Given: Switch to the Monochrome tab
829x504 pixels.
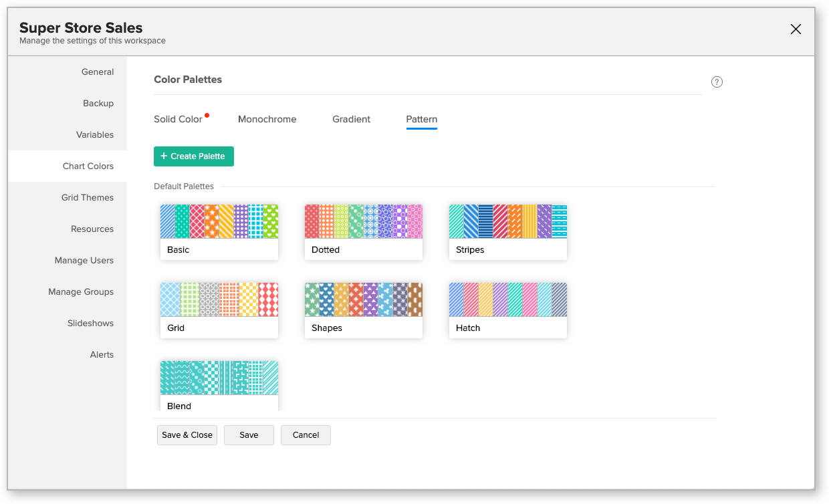Looking at the screenshot, I should (267, 119).
